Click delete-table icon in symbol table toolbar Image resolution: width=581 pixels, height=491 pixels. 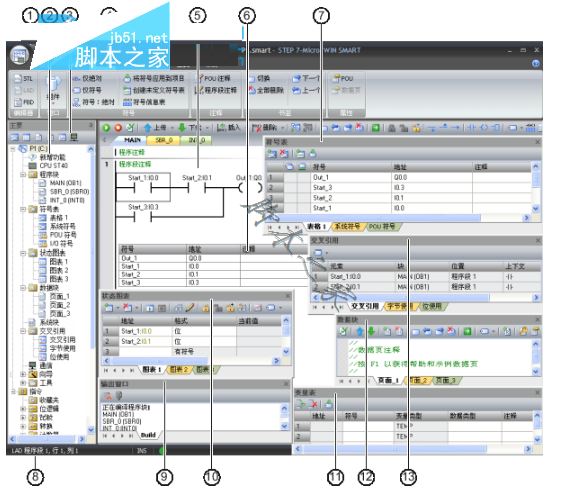[x=284, y=153]
